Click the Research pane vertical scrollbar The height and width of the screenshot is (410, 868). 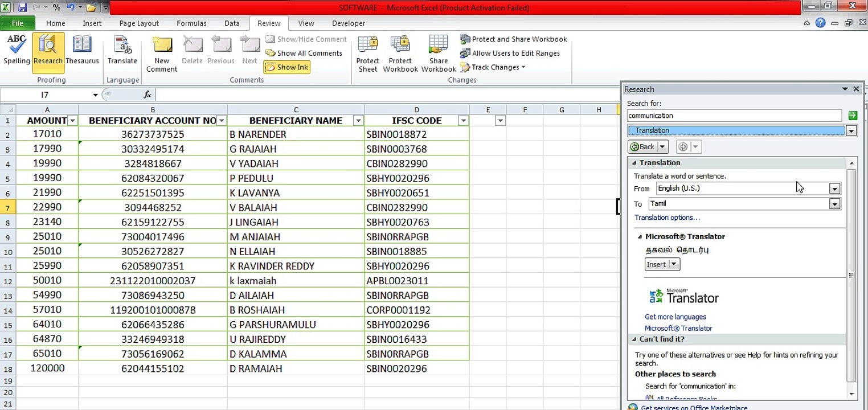click(x=851, y=276)
